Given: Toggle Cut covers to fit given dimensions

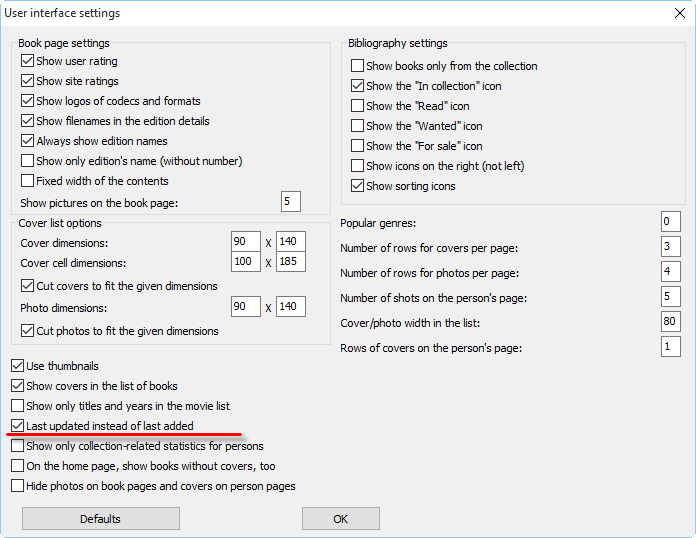Looking at the screenshot, I should [x=28, y=286].
